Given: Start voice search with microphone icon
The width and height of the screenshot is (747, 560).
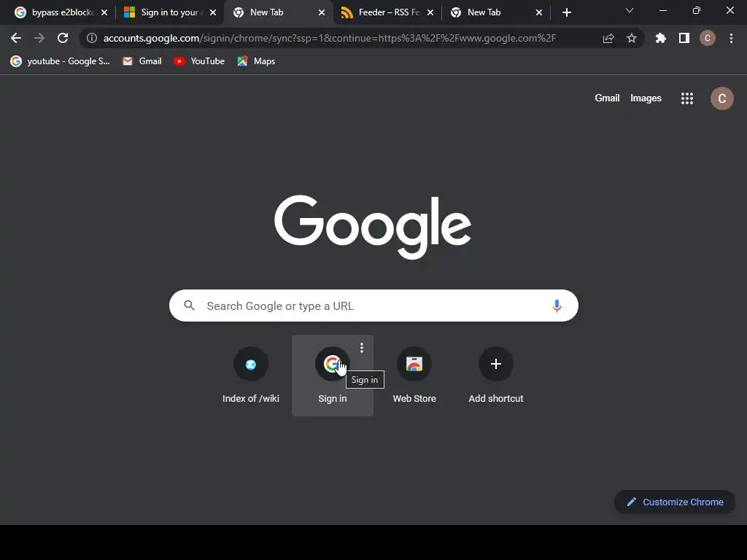Looking at the screenshot, I should pos(557,306).
